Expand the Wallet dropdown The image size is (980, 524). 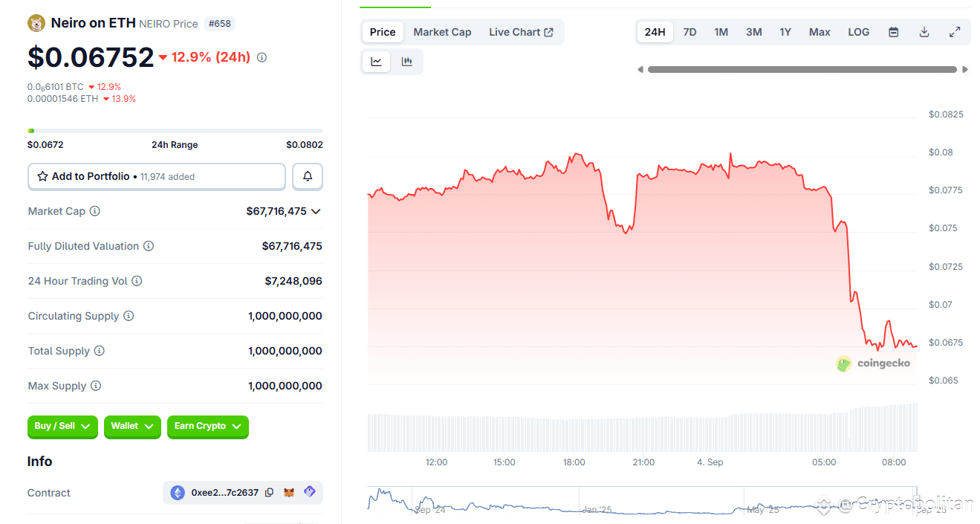pos(132,427)
